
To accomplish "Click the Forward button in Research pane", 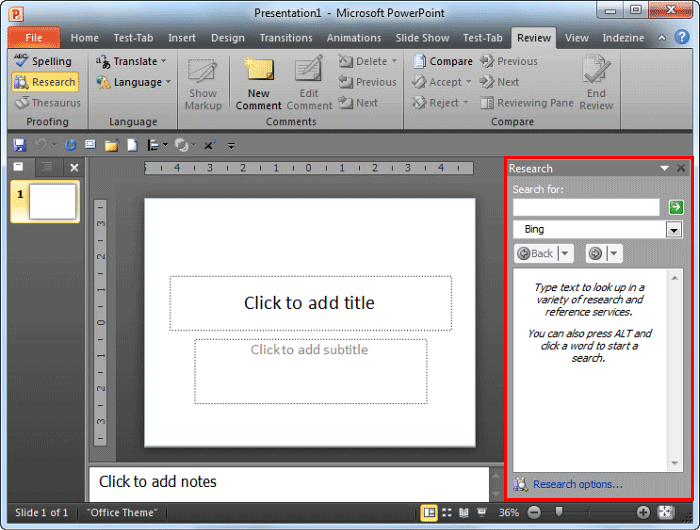I will pos(596,254).
